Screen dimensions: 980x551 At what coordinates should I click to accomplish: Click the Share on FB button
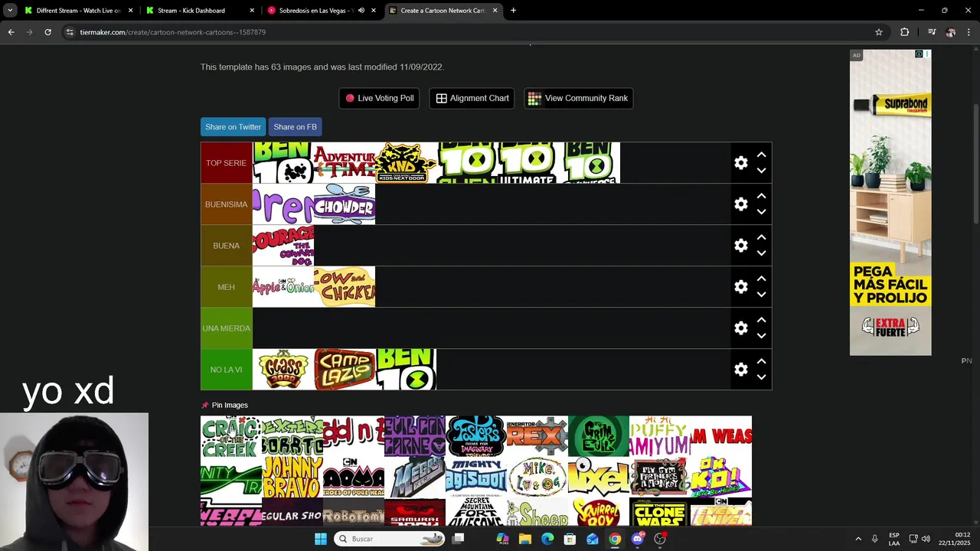[x=295, y=127]
